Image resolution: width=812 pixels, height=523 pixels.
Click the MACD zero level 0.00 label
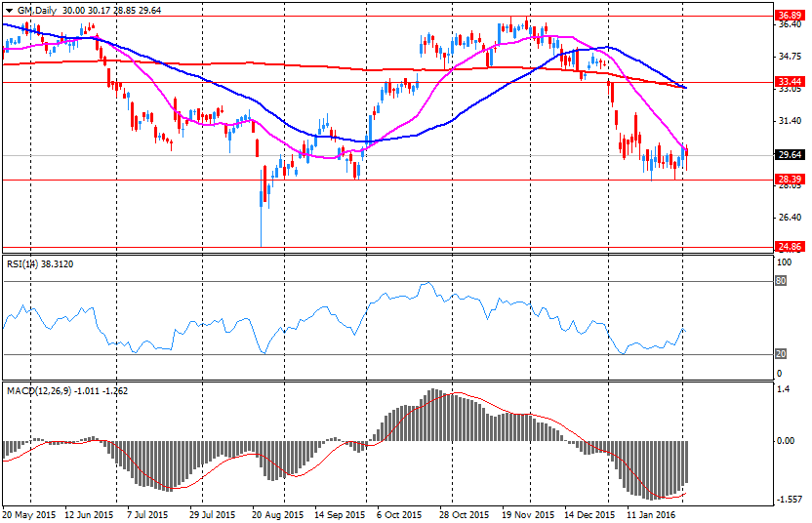786,441
